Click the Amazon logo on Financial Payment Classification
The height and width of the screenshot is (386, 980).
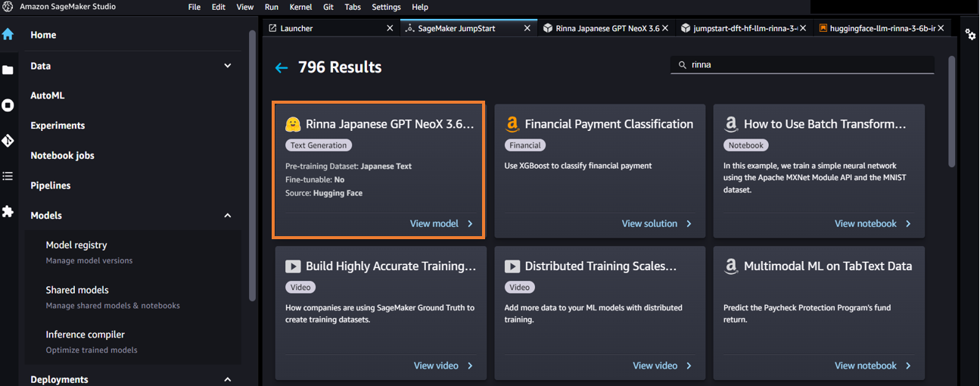[512, 124]
